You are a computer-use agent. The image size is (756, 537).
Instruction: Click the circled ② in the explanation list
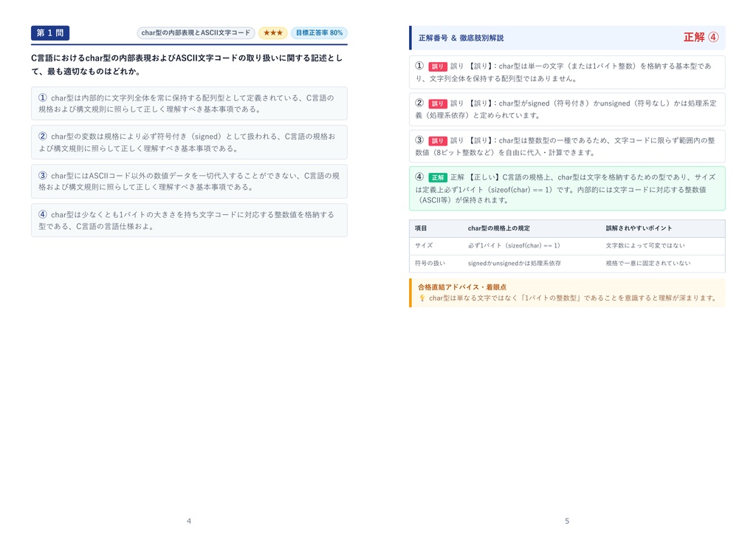(x=419, y=103)
